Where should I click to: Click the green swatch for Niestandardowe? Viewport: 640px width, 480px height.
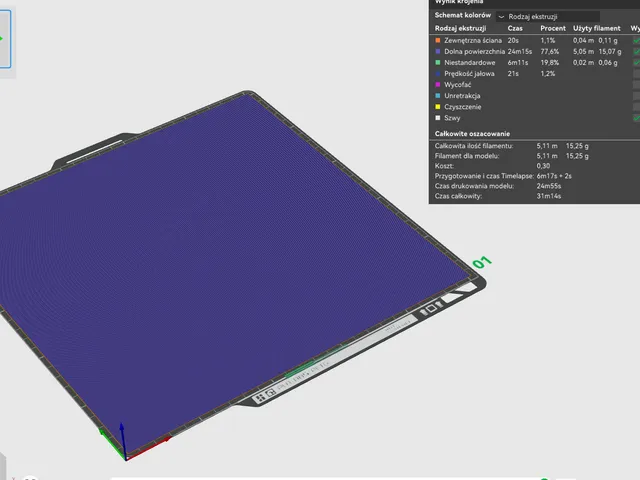pos(438,62)
